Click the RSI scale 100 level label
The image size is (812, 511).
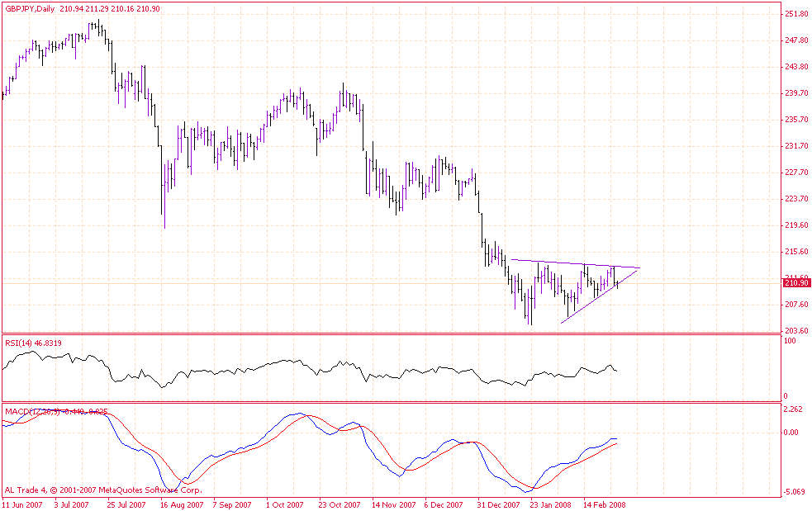[x=791, y=340]
